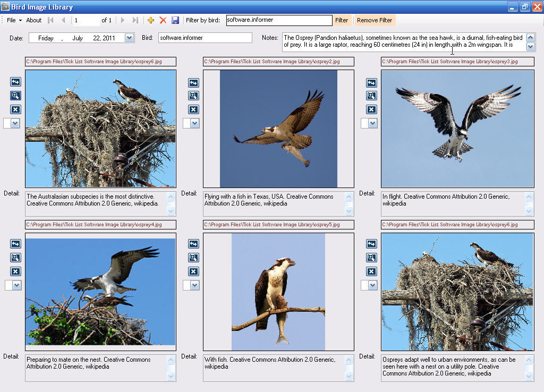Click the osprey3.jpg file path field
544x392 pixels.
pos(457,62)
